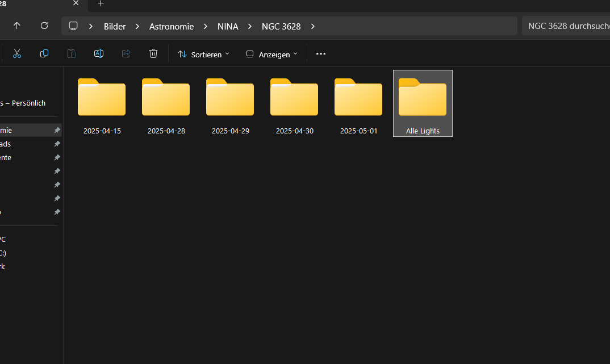Screen dimensions: 610x364
Task: Open the Anzeigen view menu
Action: pos(272,55)
